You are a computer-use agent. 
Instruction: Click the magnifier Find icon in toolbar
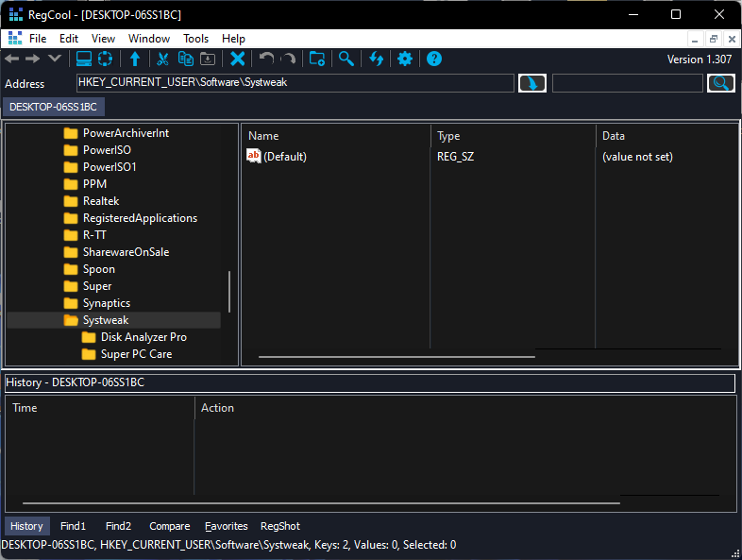tap(346, 59)
